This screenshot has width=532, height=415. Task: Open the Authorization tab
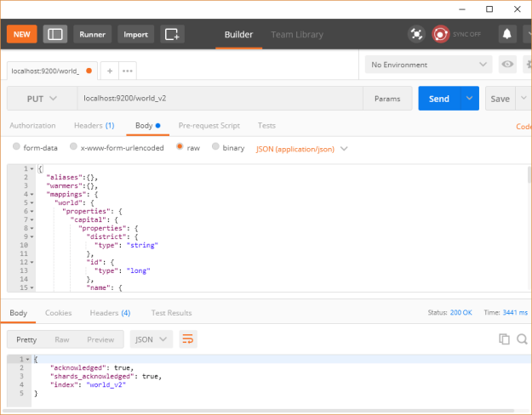tap(32, 126)
